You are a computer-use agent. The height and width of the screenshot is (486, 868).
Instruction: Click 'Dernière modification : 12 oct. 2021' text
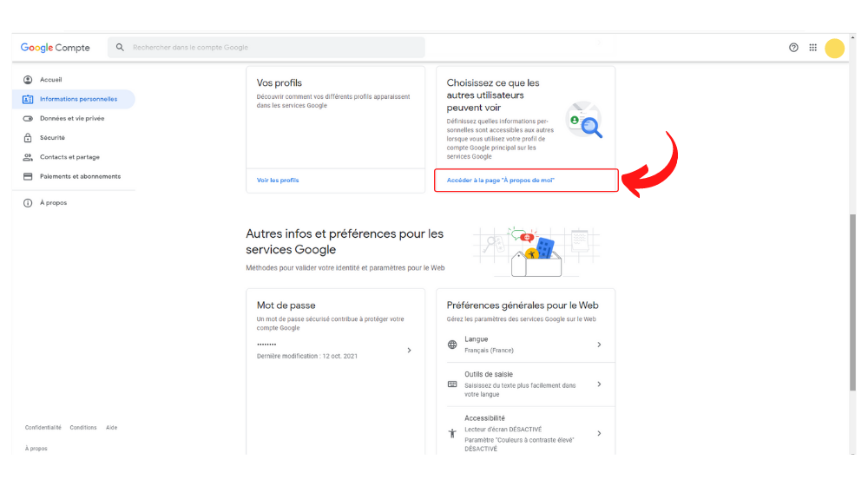pyautogui.click(x=306, y=357)
